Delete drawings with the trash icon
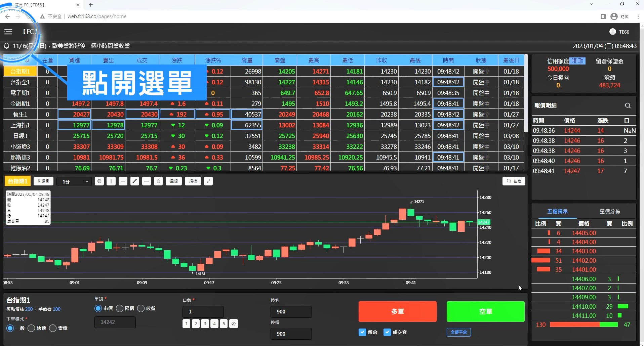Image resolution: width=644 pixels, height=346 pixels. pos(158,181)
